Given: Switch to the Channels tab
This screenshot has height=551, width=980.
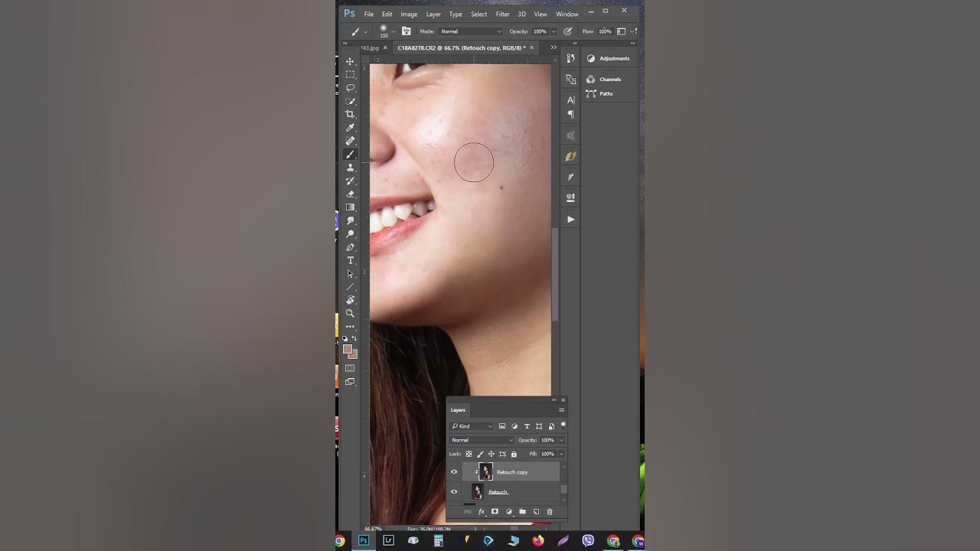Looking at the screenshot, I should click(x=609, y=79).
